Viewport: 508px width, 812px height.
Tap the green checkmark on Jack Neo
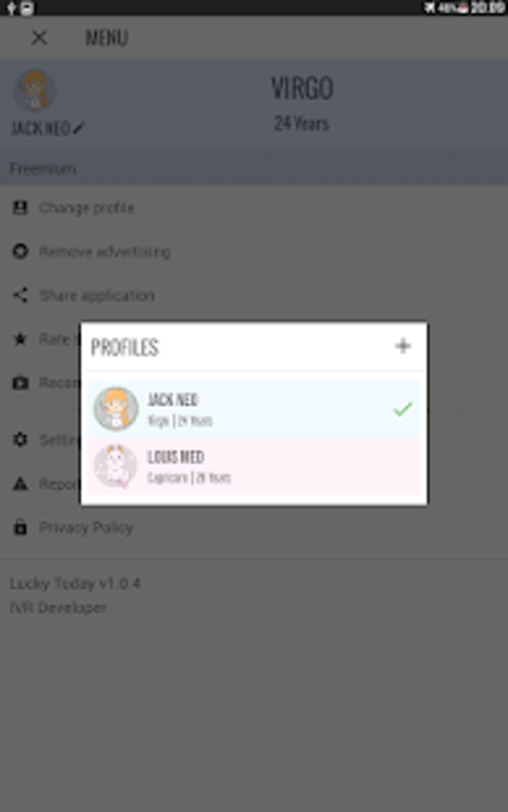click(402, 409)
